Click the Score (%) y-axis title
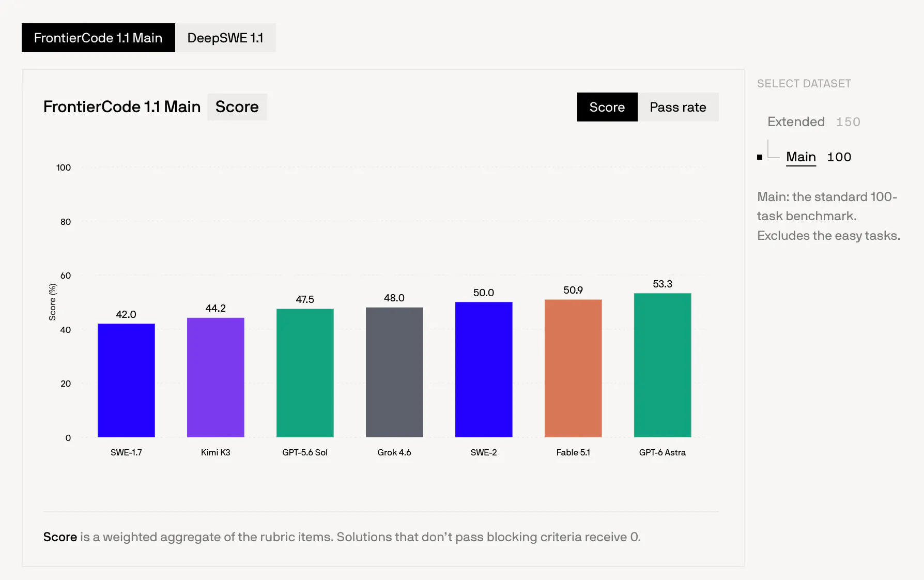 (52, 302)
